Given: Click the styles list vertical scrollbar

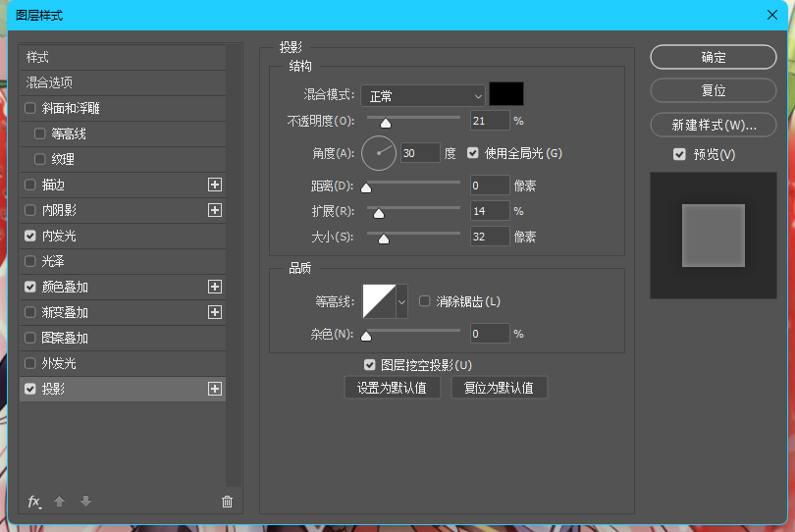Looking at the screenshot, I should coord(234,265).
